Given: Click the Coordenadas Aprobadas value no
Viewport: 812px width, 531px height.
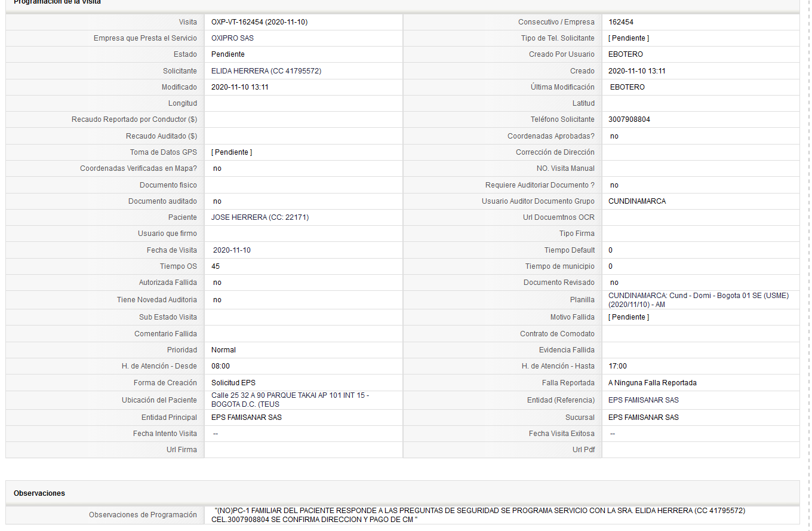Looking at the screenshot, I should 614,136.
